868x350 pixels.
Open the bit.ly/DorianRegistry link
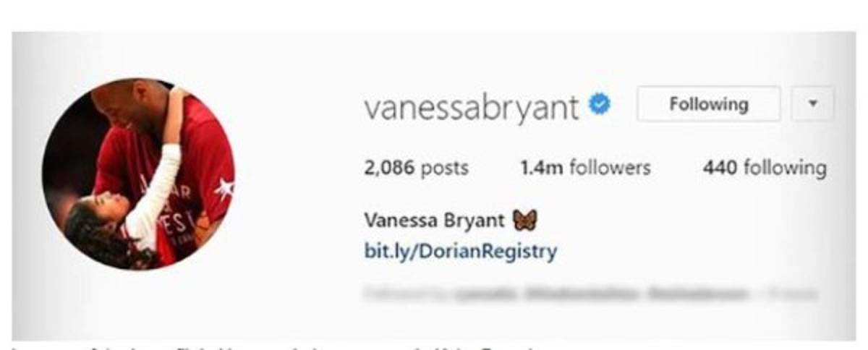[x=461, y=252]
